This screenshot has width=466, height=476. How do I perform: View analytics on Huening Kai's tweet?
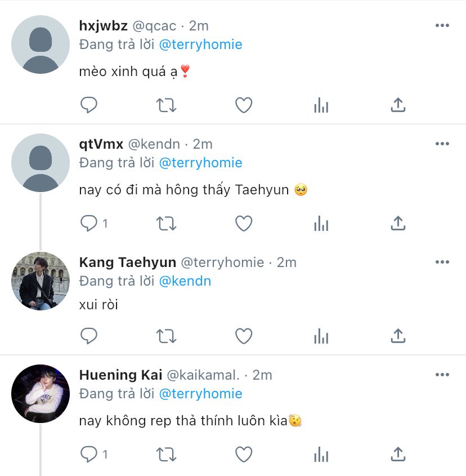tap(321, 454)
